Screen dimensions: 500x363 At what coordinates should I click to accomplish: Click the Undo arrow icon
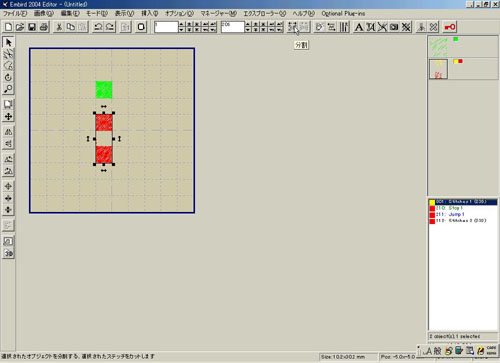[x=98, y=27]
